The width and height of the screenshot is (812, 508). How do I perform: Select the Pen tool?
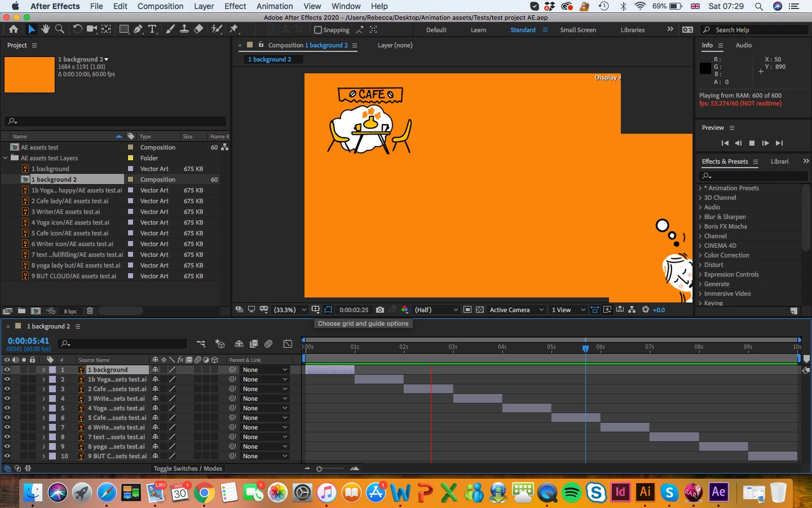[138, 29]
